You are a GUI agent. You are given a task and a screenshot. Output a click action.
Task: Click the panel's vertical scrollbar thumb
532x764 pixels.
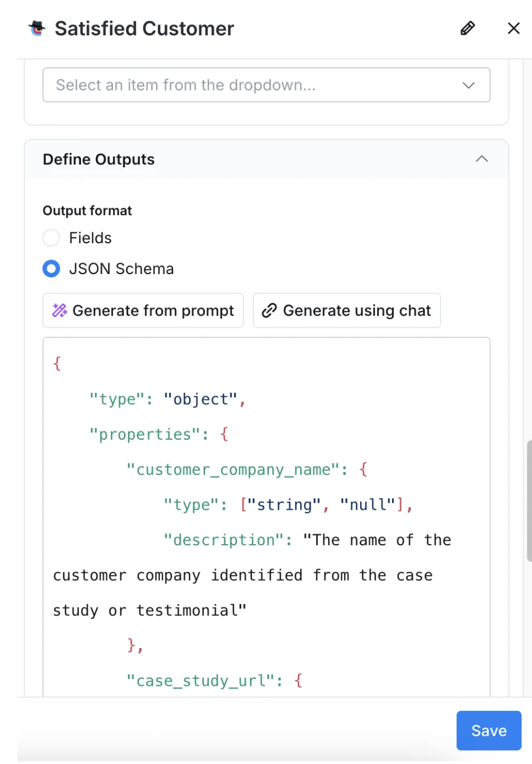point(529,500)
